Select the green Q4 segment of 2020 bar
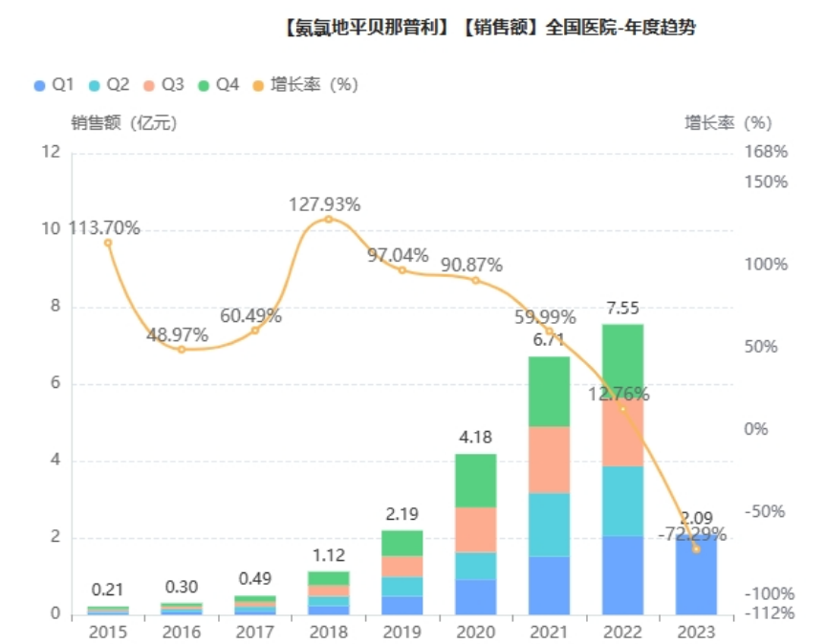The height and width of the screenshot is (644, 826). (x=475, y=480)
